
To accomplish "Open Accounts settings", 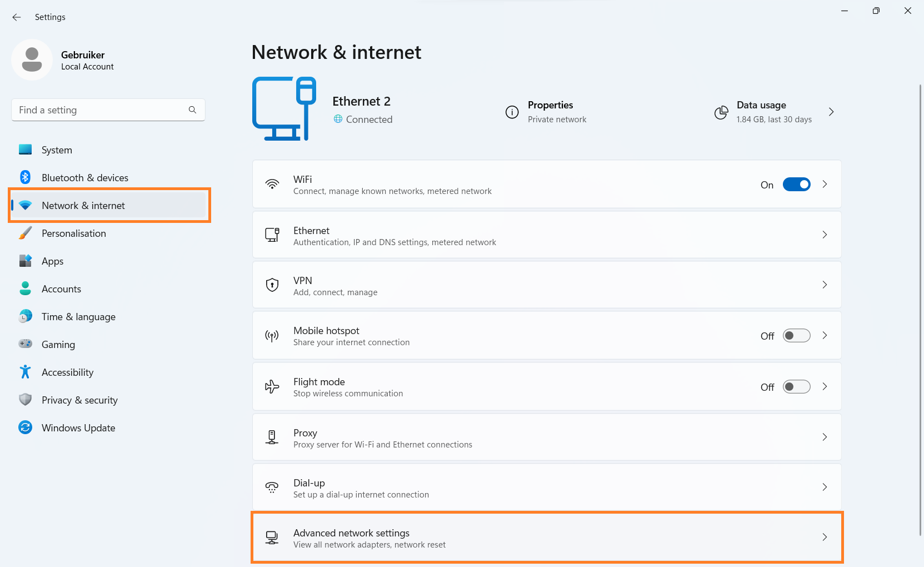I will coord(108,289).
